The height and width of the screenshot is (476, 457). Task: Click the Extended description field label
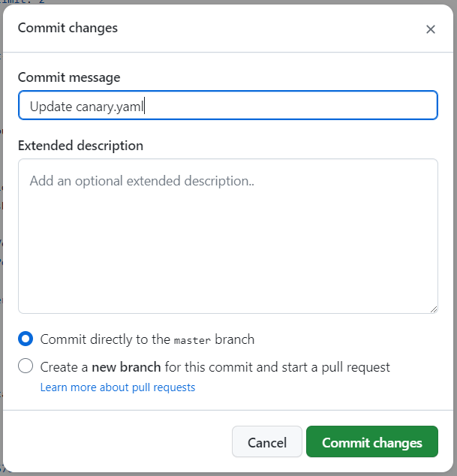coord(80,145)
